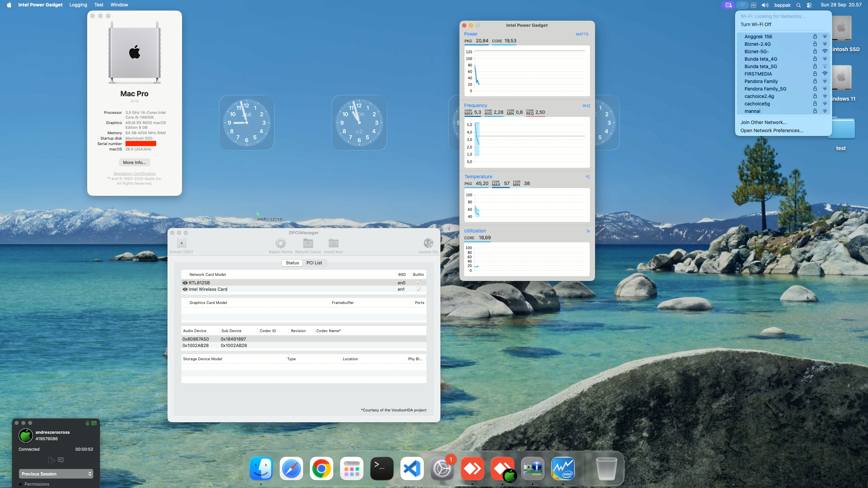Open Finder from the Dock
This screenshot has height=488, width=868.
261,469
